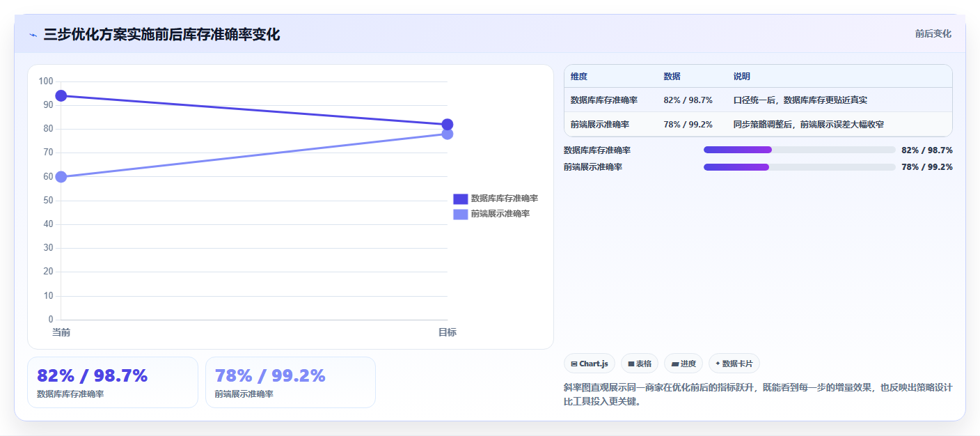Image resolution: width=980 pixels, height=436 pixels.
Task: Click the 数据卡片 tag
Action: point(734,364)
